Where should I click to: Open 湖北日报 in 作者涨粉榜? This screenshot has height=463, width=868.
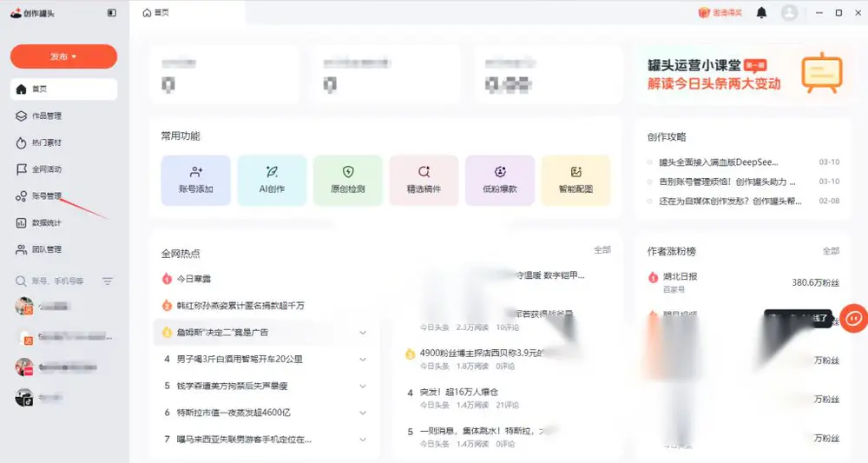tap(681, 276)
